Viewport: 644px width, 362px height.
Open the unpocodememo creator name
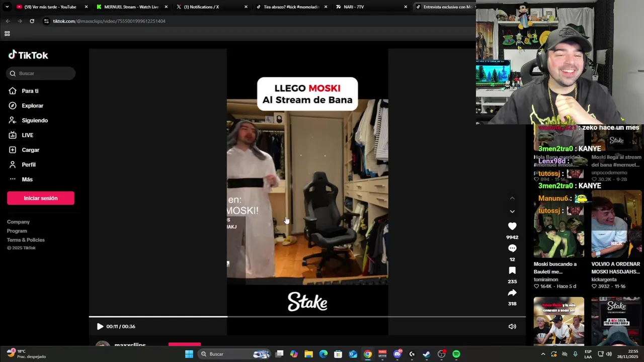coord(609,173)
